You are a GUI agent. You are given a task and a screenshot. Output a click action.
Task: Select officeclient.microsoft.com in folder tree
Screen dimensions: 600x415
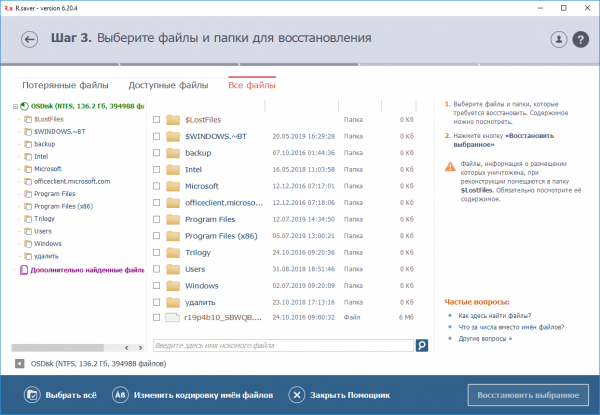pyautogui.click(x=72, y=181)
